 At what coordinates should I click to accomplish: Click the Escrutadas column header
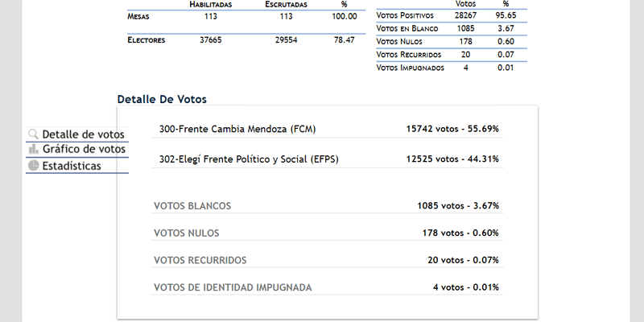click(286, 5)
